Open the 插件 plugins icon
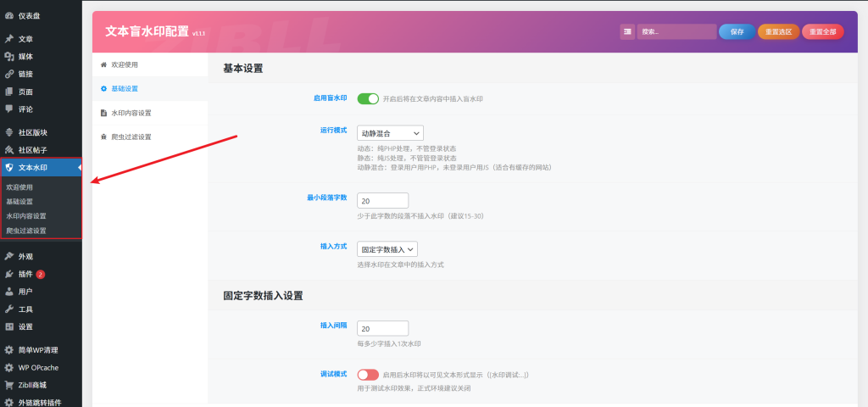 coord(8,274)
